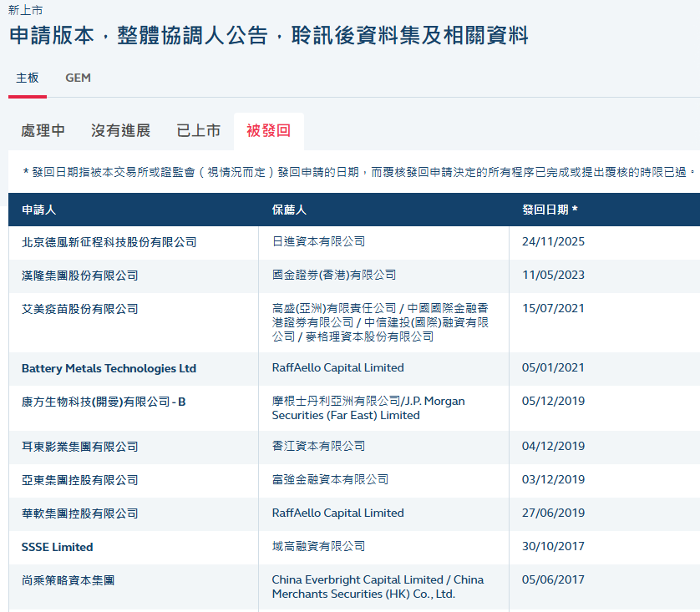Click sponsor 香江資本有限公司
Viewport: 700px width, 612px height.
(x=319, y=446)
